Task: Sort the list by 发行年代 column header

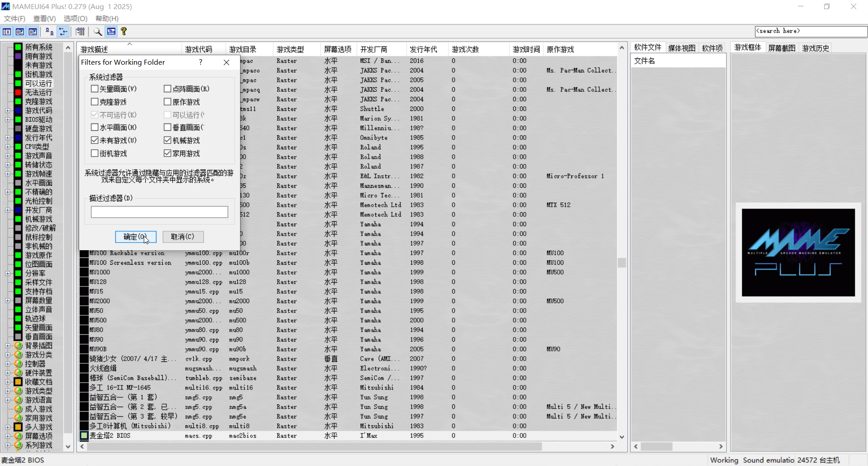Action: 427,49
